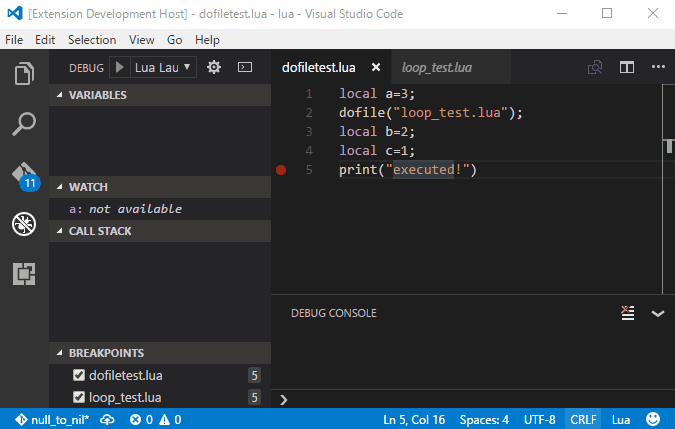Start debugging with the green play button
Viewport: 675px width, 429px height.
pos(120,67)
